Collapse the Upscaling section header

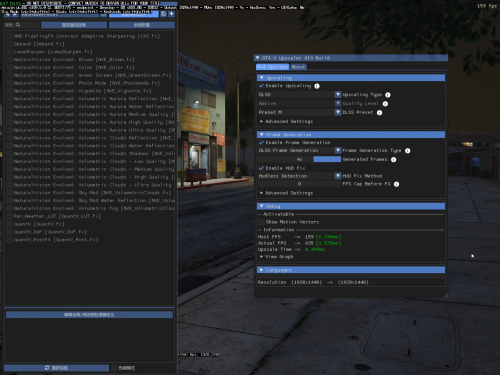point(351,78)
